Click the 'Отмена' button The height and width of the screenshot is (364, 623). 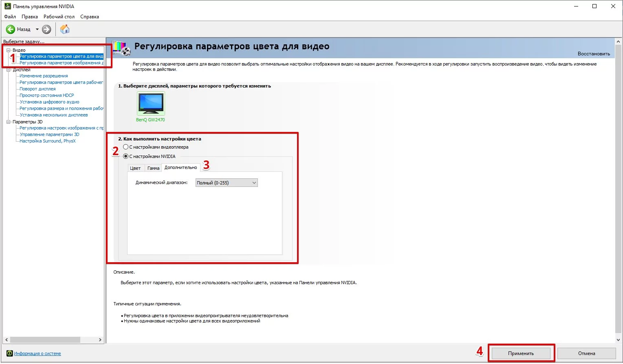pos(587,353)
